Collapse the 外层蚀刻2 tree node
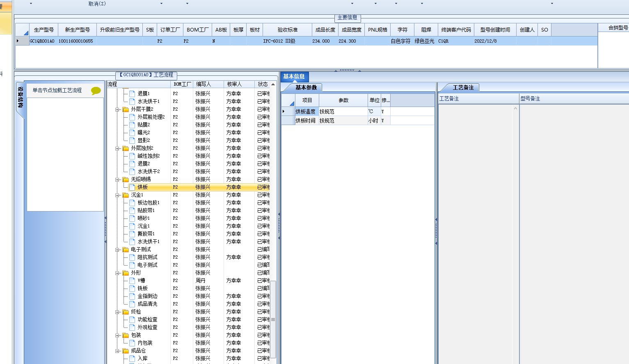The image size is (629, 364). click(x=117, y=148)
